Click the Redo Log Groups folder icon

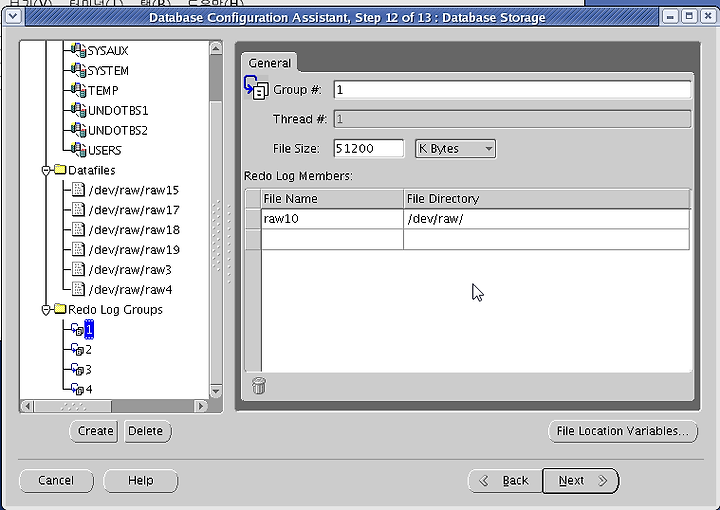(x=60, y=309)
